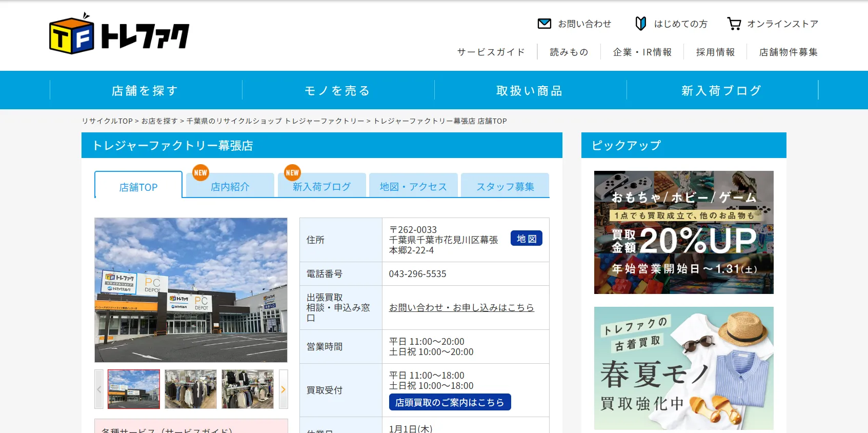Image resolution: width=868 pixels, height=433 pixels.
Task: Select the jackets display thumbnail photo
Action: [248, 389]
